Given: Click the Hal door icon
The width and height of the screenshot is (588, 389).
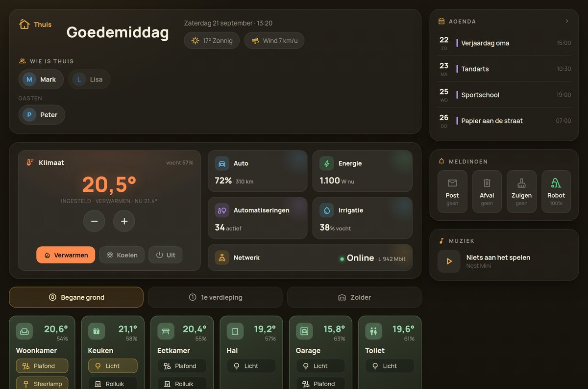Looking at the screenshot, I should coord(235,331).
